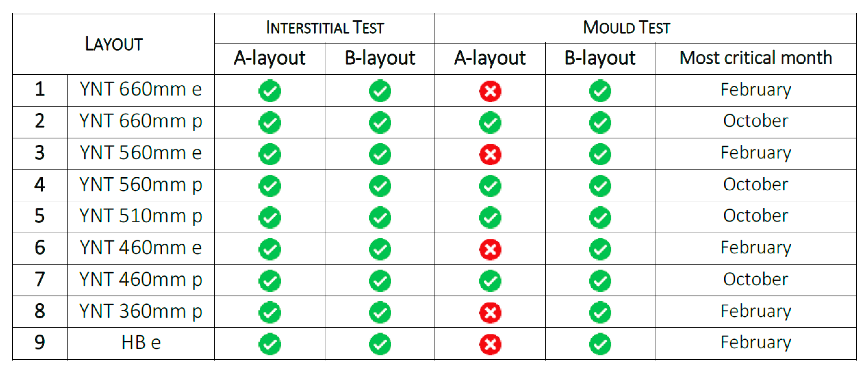Screen dimensions: 868x373
Task: Click the Most critical month column header
Action: point(755,58)
